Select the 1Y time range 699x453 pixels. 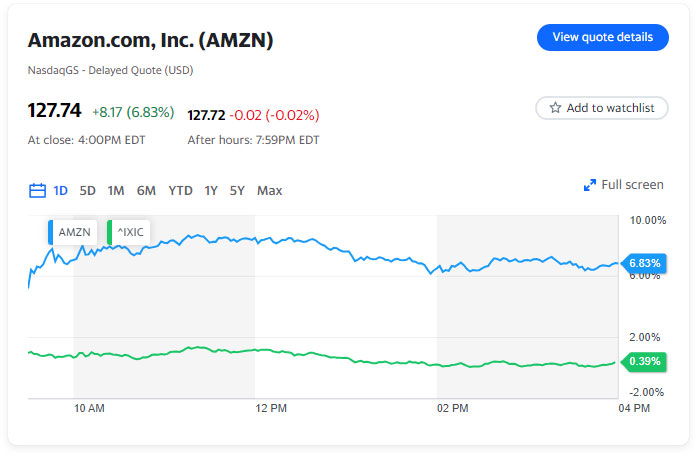211,190
